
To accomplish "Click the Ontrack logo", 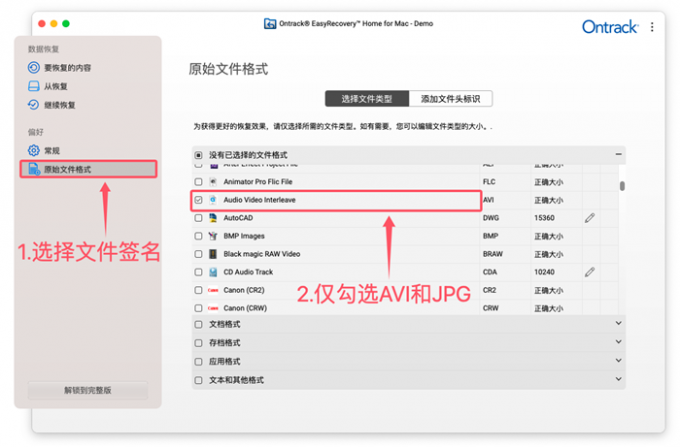I will click(x=610, y=27).
